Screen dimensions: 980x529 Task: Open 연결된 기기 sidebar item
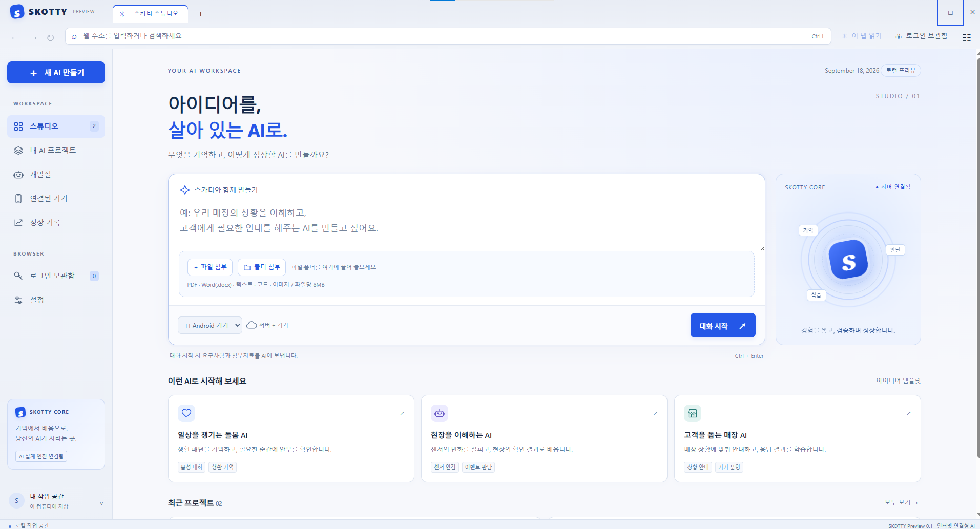[x=56, y=199]
